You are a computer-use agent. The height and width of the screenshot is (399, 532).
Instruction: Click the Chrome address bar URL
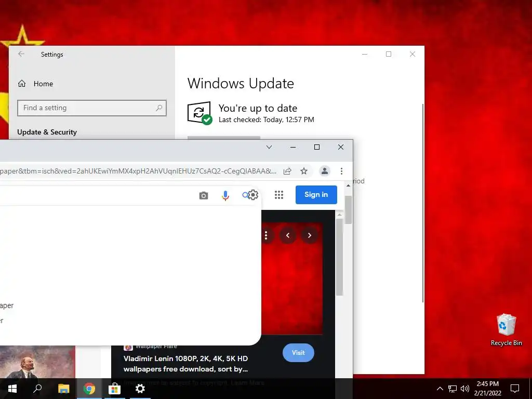coord(138,171)
